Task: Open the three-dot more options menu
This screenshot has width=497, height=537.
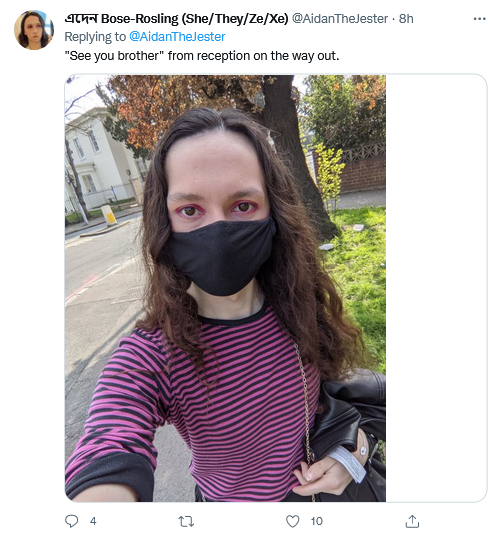Action: click(479, 19)
